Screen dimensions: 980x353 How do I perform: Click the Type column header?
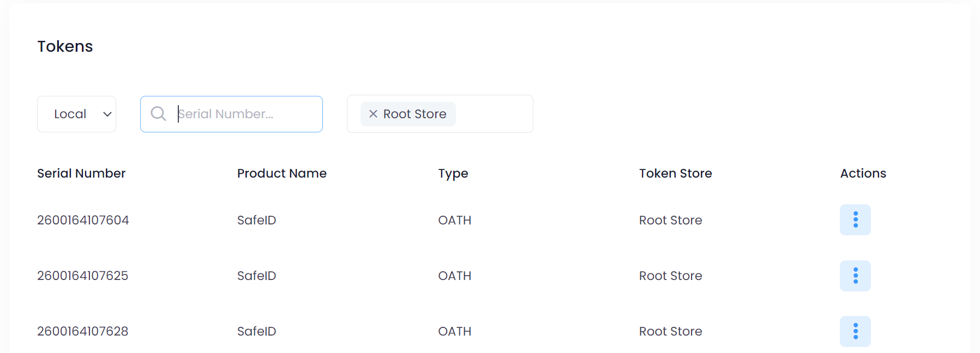click(x=453, y=173)
